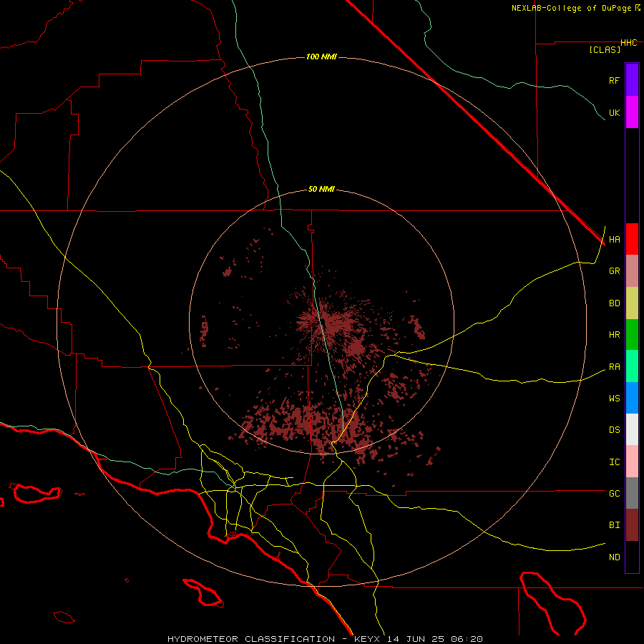The width and height of the screenshot is (644, 644).
Task: Click the WS blue legend swatch
Action: [x=632, y=398]
